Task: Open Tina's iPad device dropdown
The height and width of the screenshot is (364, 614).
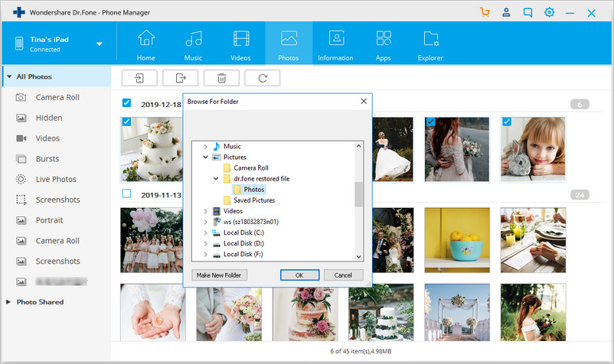Action: click(x=100, y=44)
